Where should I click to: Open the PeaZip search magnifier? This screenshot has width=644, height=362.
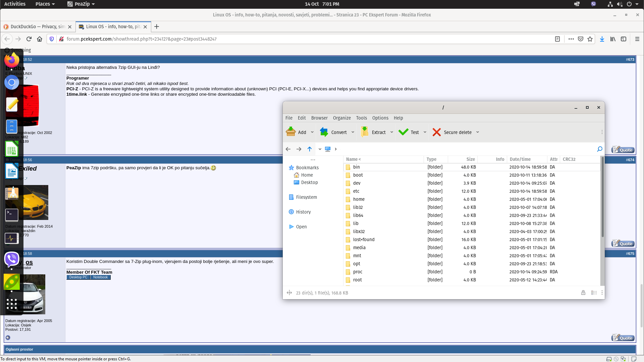coord(600,149)
